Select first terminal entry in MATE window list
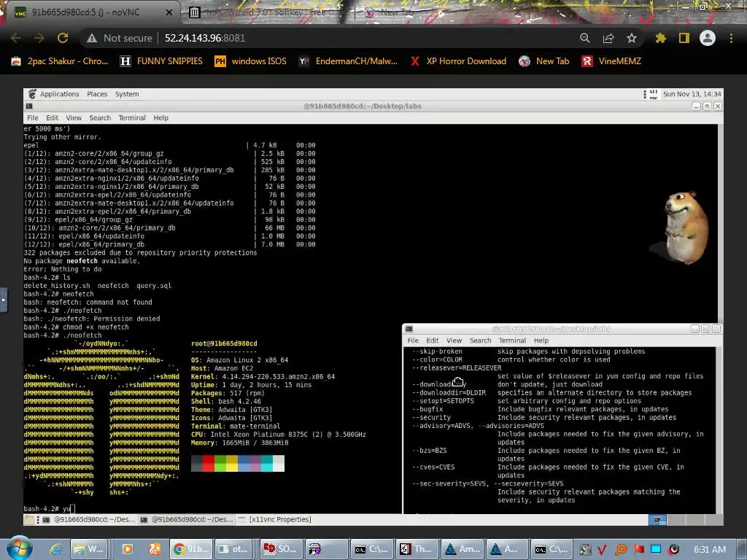 (x=89, y=519)
